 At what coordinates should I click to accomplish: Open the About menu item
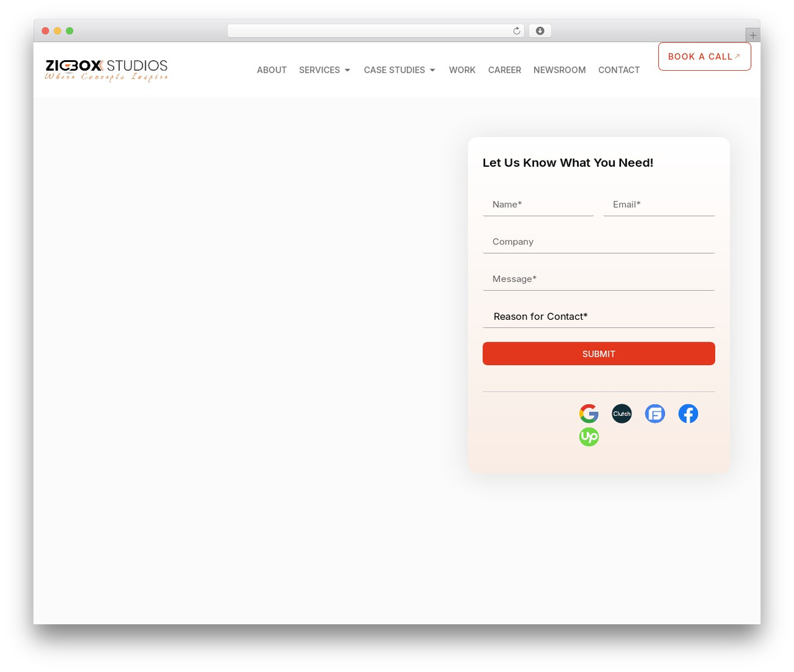272,70
